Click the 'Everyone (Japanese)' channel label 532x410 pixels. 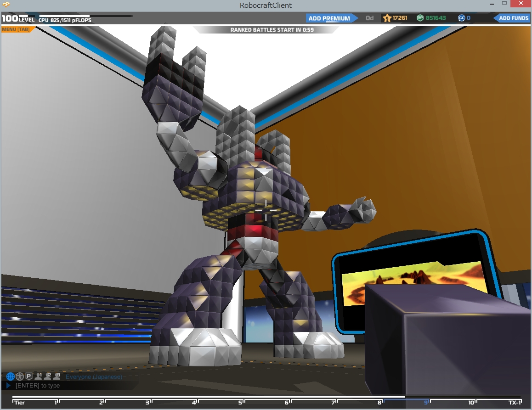tap(94, 377)
